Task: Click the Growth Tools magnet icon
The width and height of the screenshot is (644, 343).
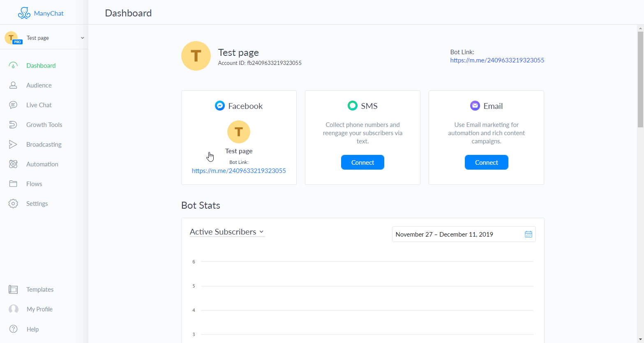Action: pyautogui.click(x=13, y=125)
